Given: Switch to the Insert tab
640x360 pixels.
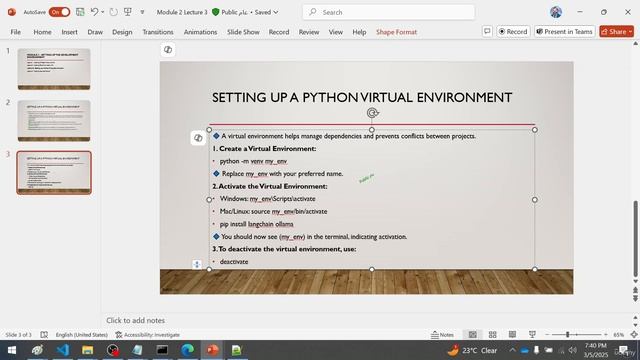Looking at the screenshot, I should pyautogui.click(x=69, y=32).
